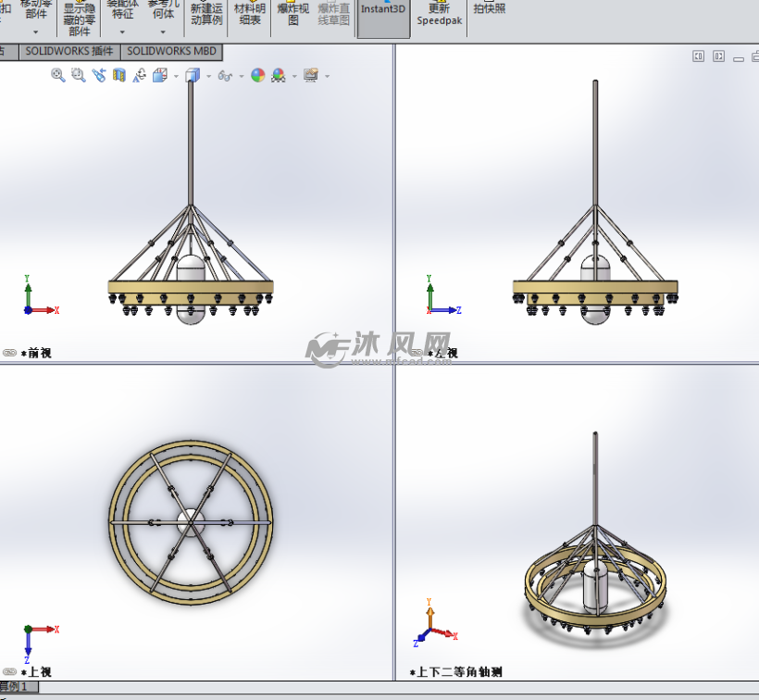Click the View Orientation icon
This screenshot has height=700, width=759.
[160, 75]
